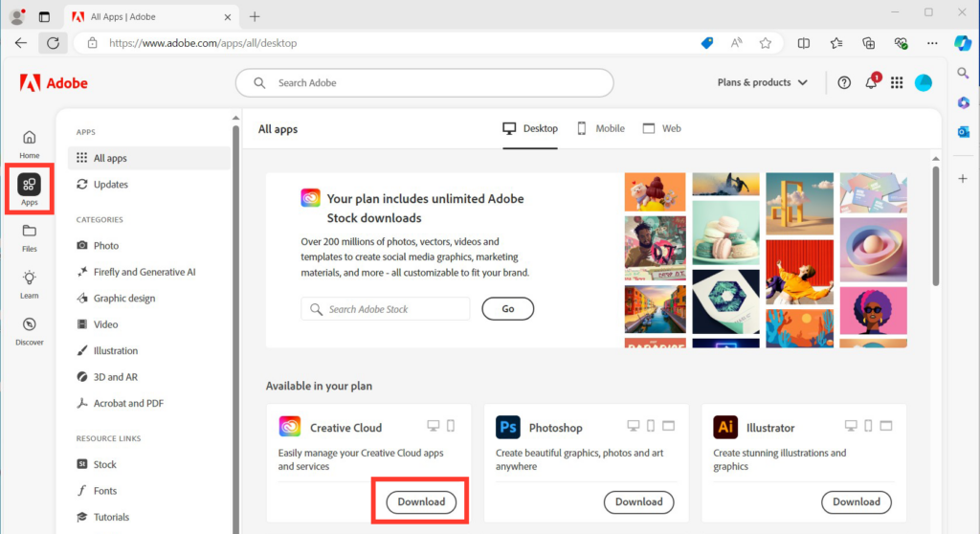The image size is (980, 534).
Task: Open the notifications bell icon
Action: pyautogui.click(x=871, y=83)
